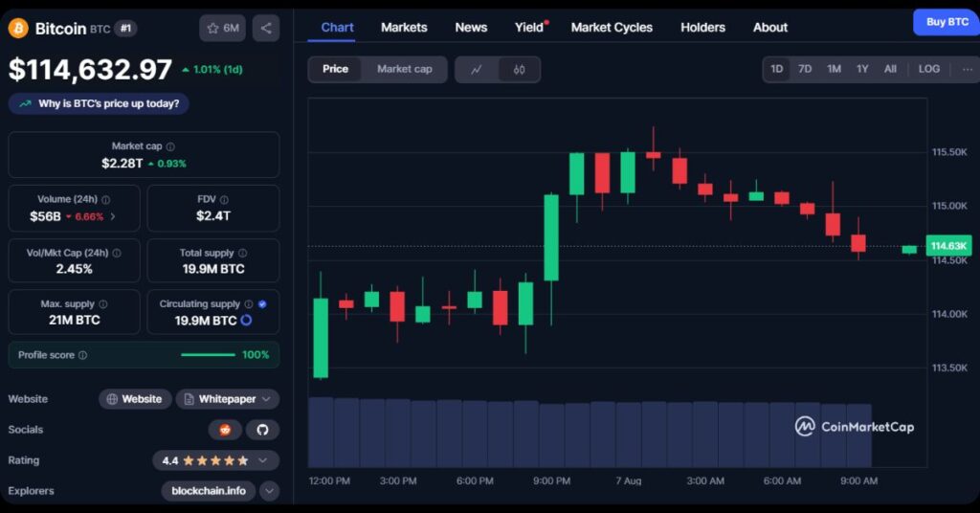
Task: Open the GitHub social icon
Action: [262, 430]
